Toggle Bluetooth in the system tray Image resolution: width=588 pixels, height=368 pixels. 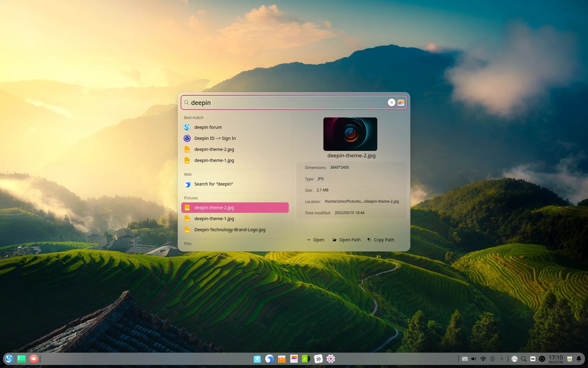coord(492,358)
